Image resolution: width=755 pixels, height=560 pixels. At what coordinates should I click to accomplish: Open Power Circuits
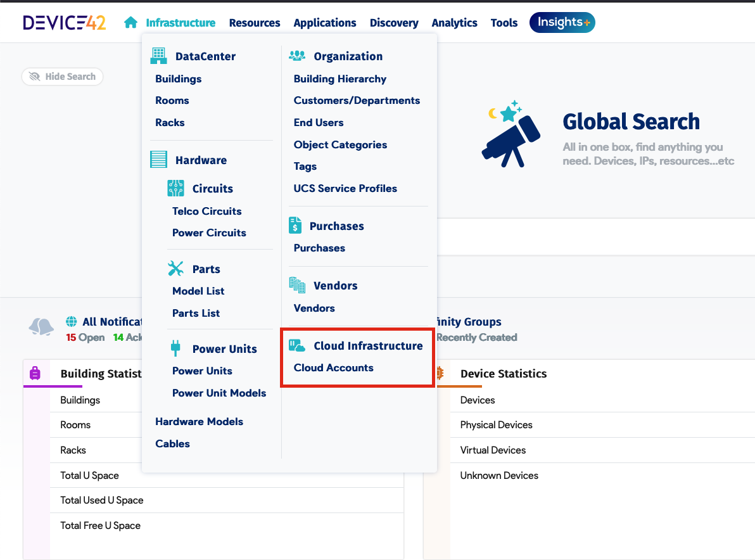209,233
